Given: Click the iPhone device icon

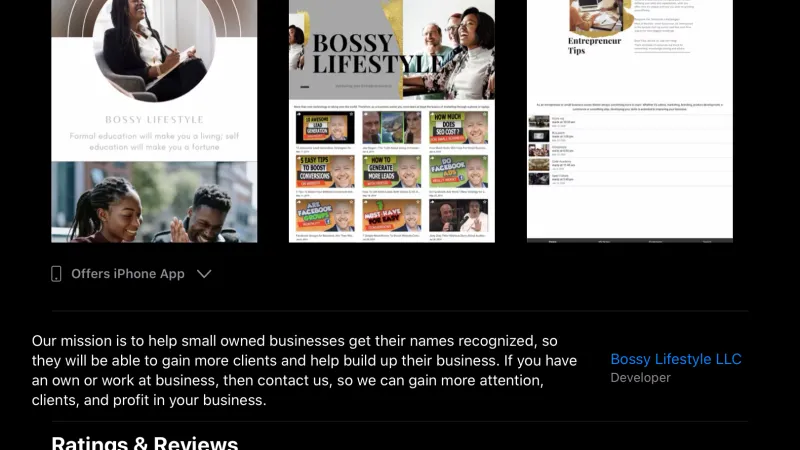Looking at the screenshot, I should (56, 274).
